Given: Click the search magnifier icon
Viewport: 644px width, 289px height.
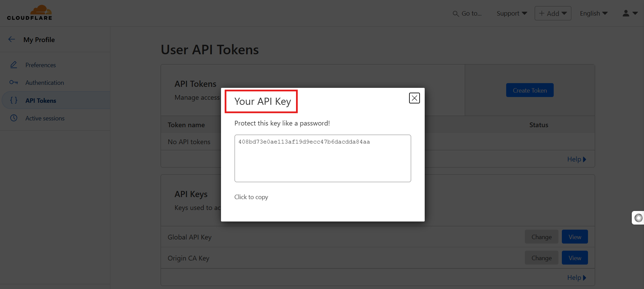Looking at the screenshot, I should click(x=456, y=14).
